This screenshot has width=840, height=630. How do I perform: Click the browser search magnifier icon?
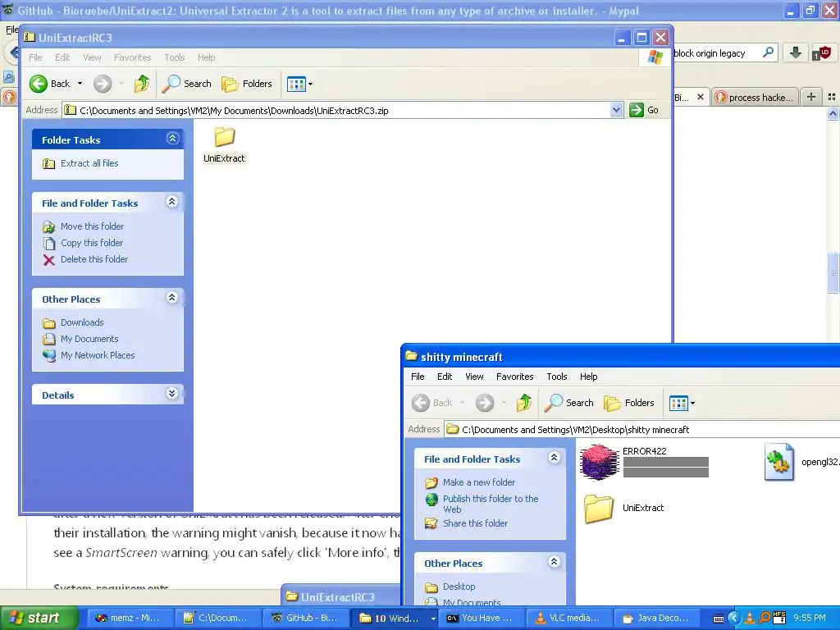click(768, 52)
